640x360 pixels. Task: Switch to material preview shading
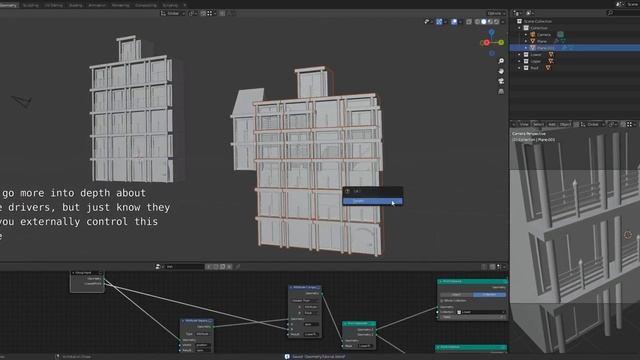tap(490, 22)
